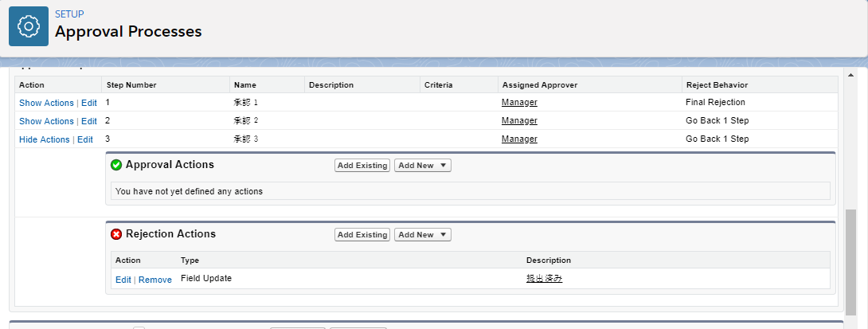Viewport: 868px width, 329px height.
Task: Show actions for approval step 2
Action: pyautogui.click(x=46, y=121)
